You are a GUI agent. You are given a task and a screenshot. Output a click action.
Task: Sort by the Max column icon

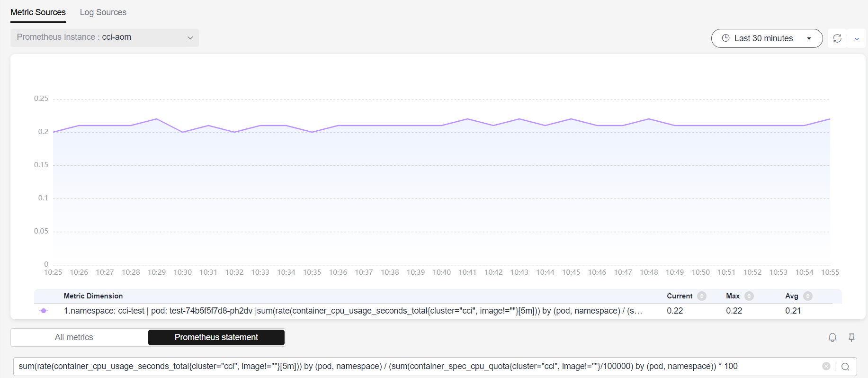coord(749,296)
